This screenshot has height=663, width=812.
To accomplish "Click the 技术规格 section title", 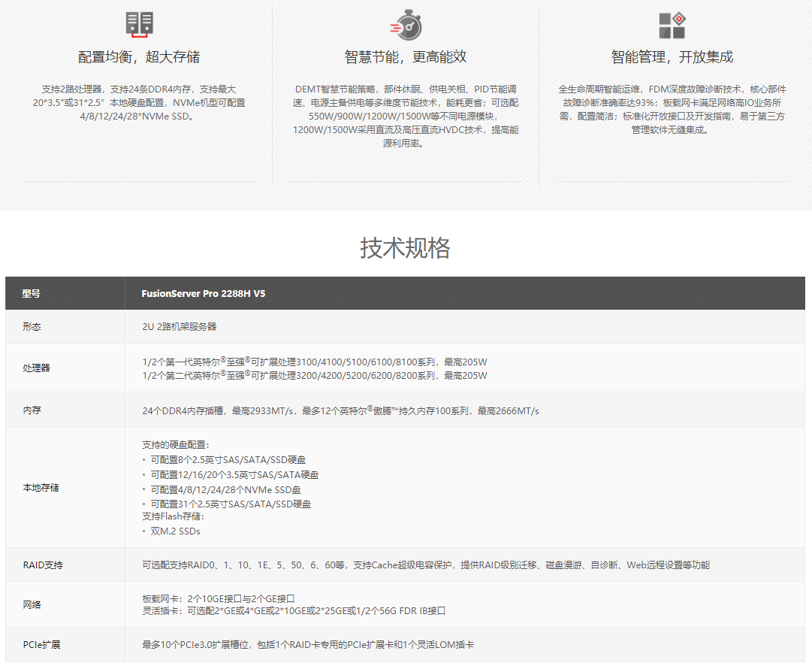I will pos(405,248).
